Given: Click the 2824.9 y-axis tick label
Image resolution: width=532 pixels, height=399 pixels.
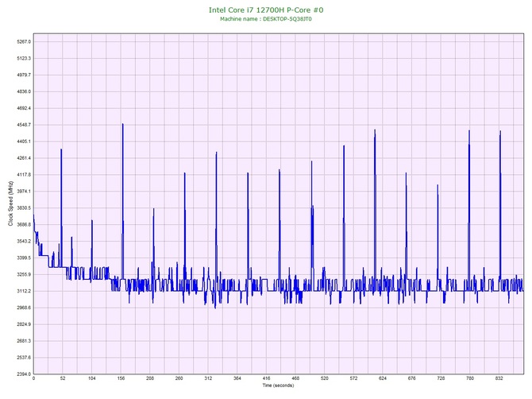Looking at the screenshot, I should tap(24, 324).
